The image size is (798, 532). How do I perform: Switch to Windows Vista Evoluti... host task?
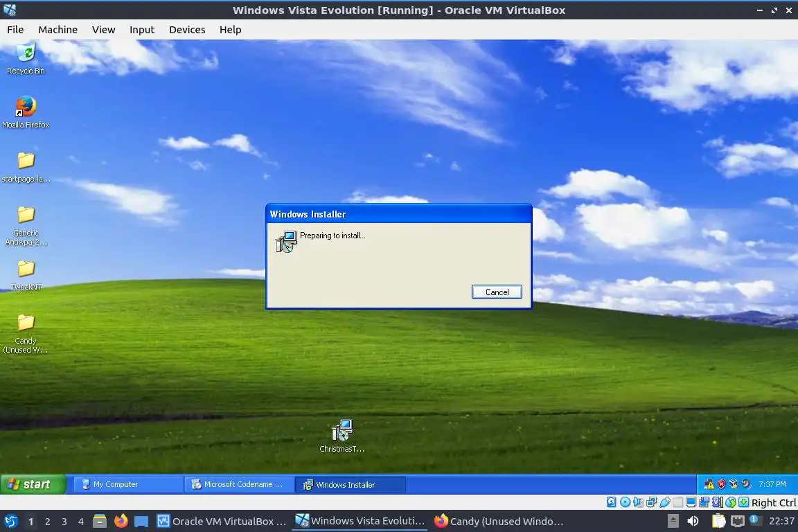(x=360, y=521)
